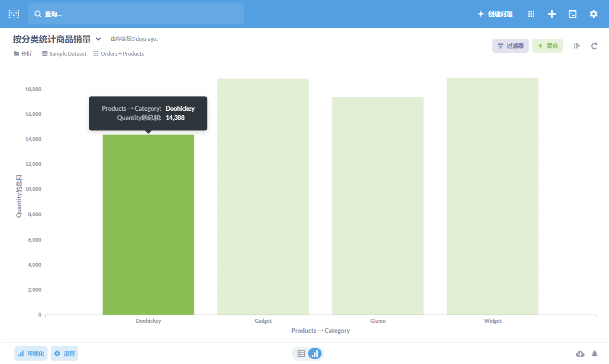Download full results cloud icon
The width and height of the screenshot is (609, 364).
[580, 354]
